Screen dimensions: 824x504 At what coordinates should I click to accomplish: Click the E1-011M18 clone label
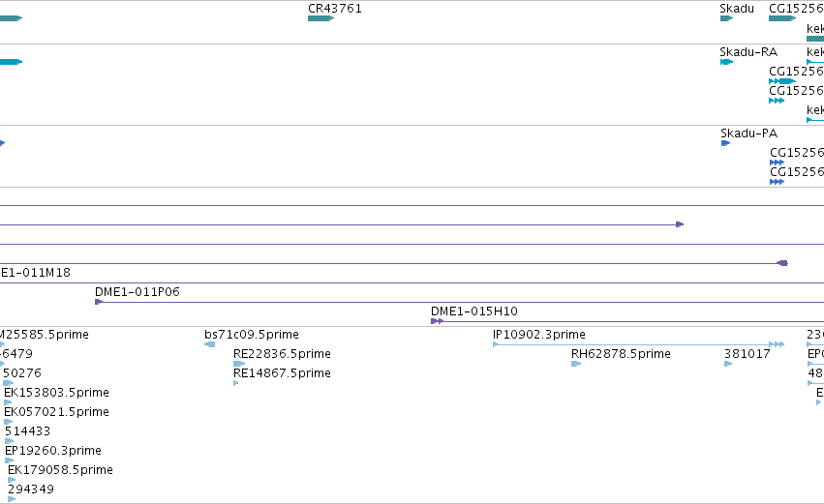pos(35,273)
